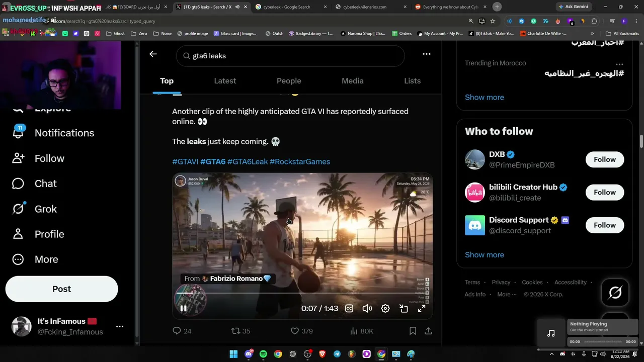Open the #RockstarGames hashtag
This screenshot has width=644, height=362.
tap(300, 162)
